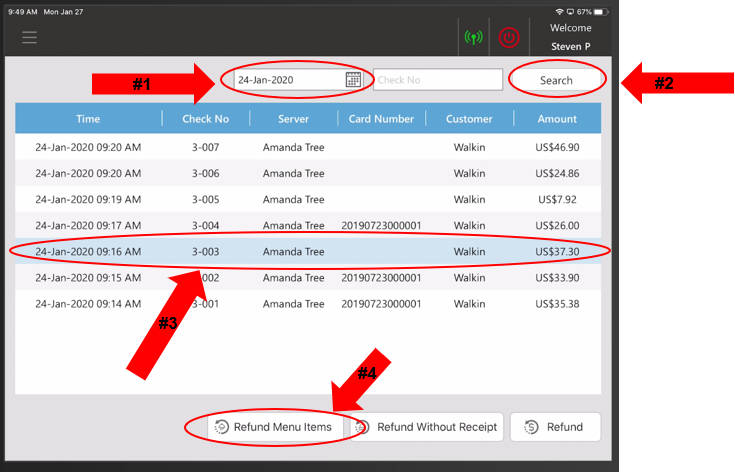Click the 09:15 AM time cell

tap(88, 278)
